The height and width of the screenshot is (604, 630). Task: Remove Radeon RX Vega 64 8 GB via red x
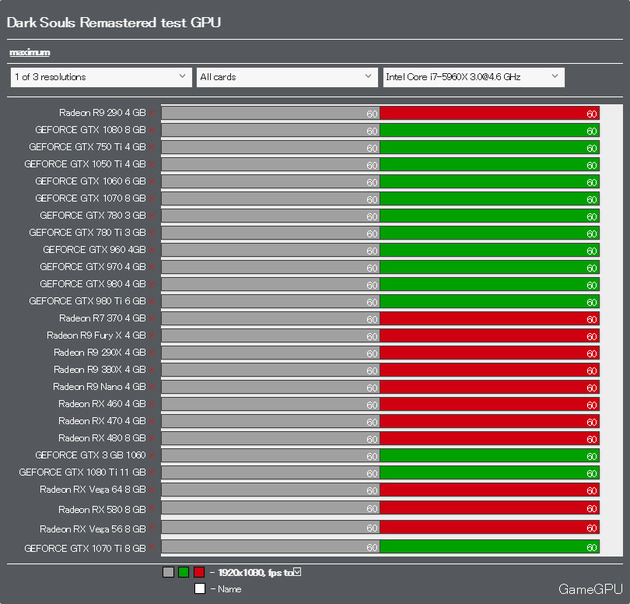tap(152, 490)
